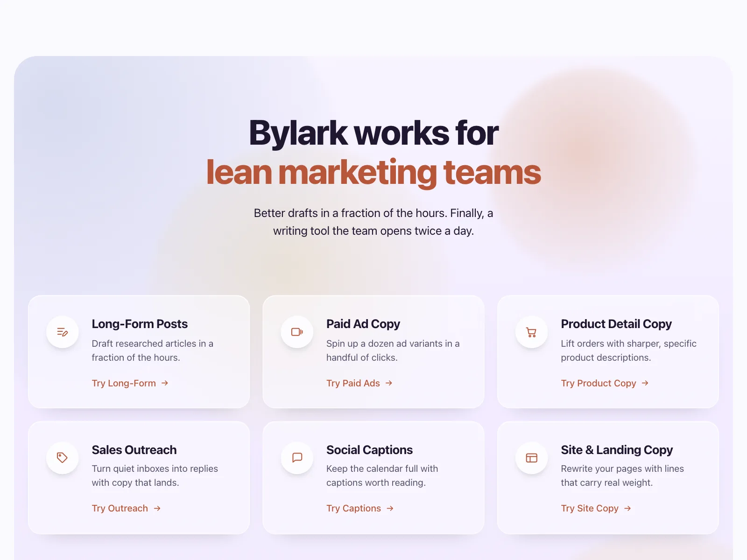Viewport: 747px width, 560px height.
Task: Click the arrow beside Try Product Copy
Action: coord(645,383)
